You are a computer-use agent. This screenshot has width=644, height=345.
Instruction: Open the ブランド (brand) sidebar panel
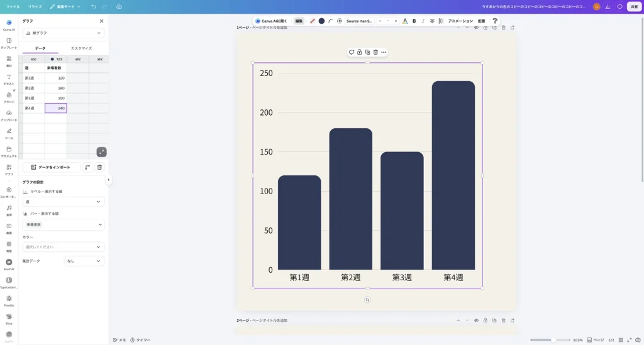click(x=9, y=97)
